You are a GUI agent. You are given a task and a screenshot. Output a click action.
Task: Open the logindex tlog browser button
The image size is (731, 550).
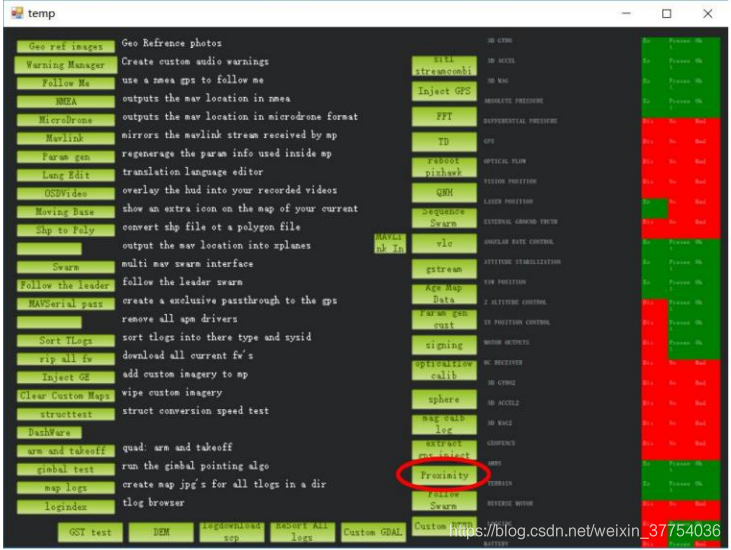66,506
